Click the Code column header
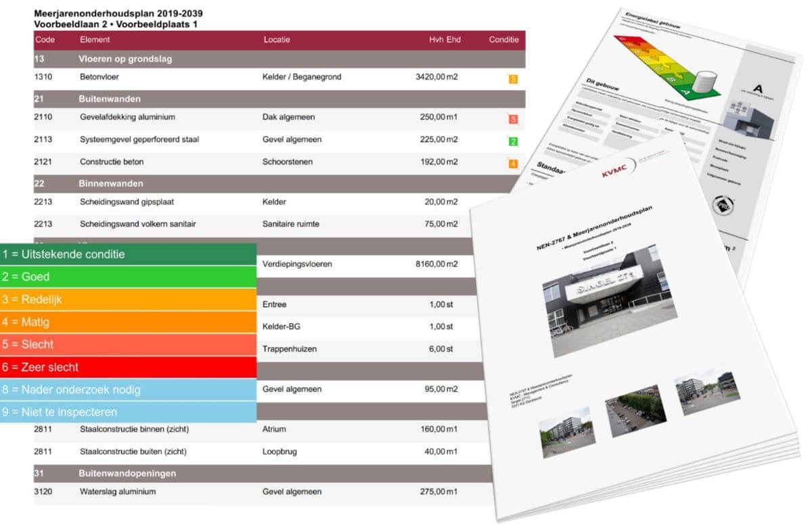Screen dimensions: 812x525 point(45,40)
